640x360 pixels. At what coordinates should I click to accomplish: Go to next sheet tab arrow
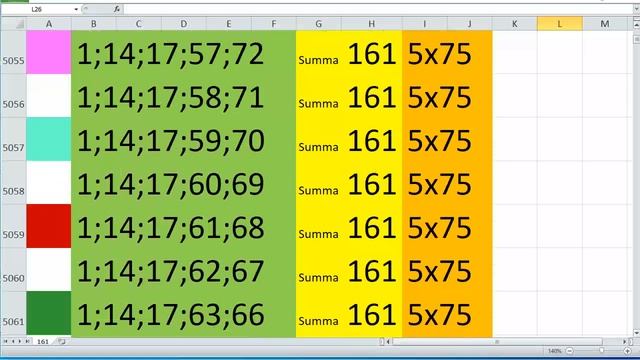[x=20, y=341]
